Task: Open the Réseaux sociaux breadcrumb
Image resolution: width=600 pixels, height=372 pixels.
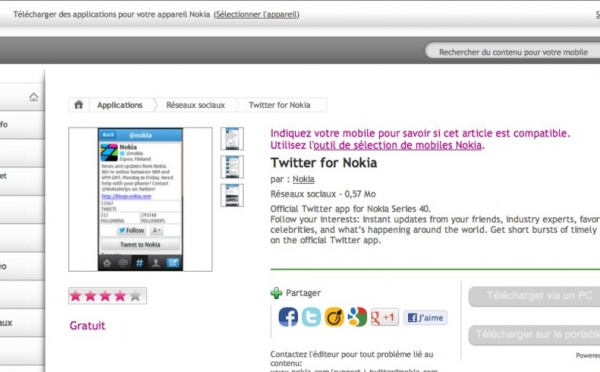Action: click(196, 105)
